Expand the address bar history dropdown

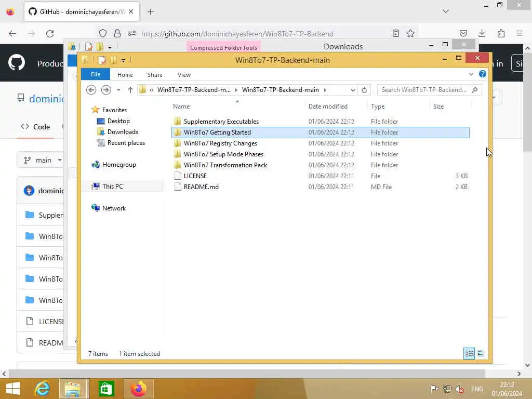[353, 90]
